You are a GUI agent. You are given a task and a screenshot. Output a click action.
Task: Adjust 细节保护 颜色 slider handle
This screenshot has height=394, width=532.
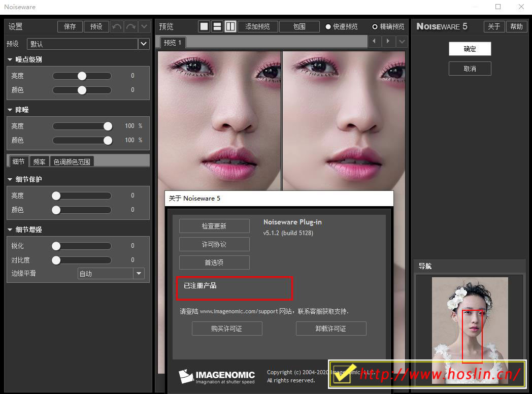point(56,210)
